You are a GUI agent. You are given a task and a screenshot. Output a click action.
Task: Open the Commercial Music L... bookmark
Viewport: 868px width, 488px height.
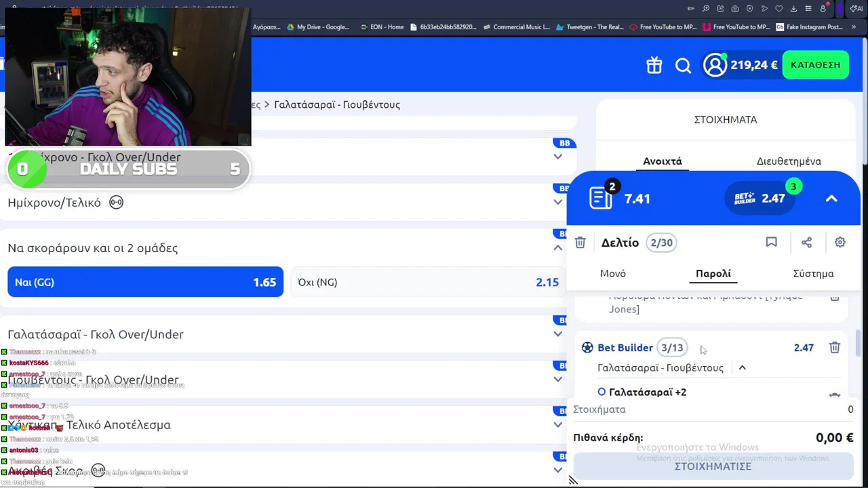click(x=517, y=27)
